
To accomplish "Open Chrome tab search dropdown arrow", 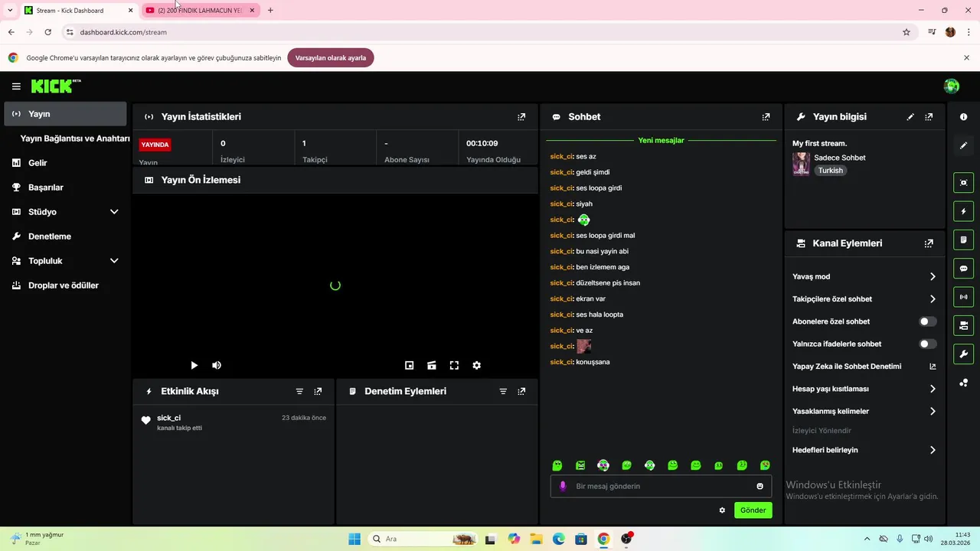I will (x=9, y=10).
